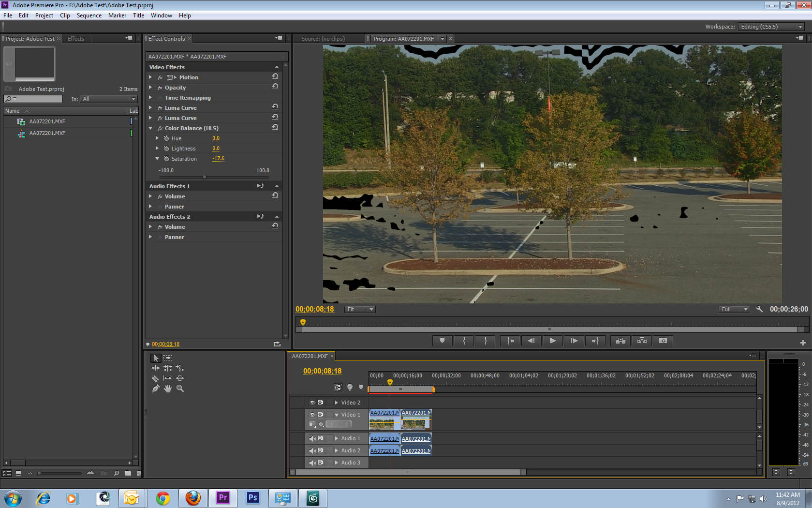Toggle timeline Snap magnet icon
812x508 pixels.
[x=338, y=387]
